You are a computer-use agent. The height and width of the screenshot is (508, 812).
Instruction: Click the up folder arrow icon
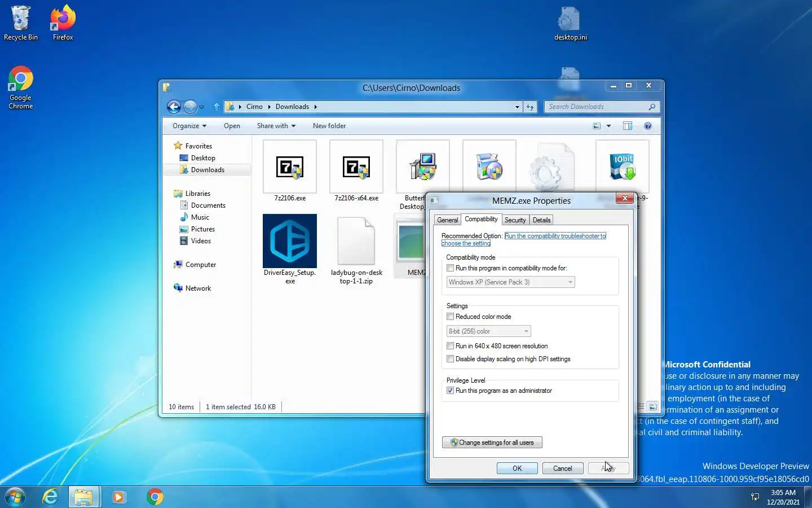click(x=217, y=107)
